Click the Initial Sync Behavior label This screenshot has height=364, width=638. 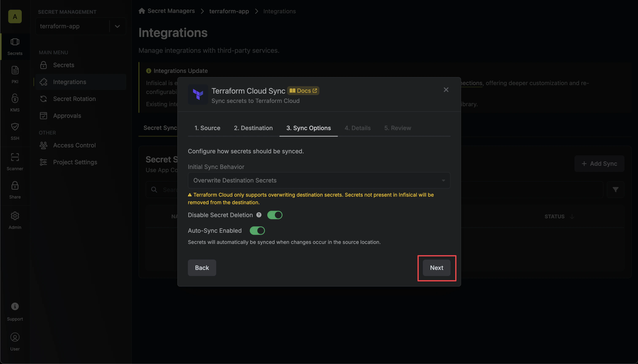[216, 167]
